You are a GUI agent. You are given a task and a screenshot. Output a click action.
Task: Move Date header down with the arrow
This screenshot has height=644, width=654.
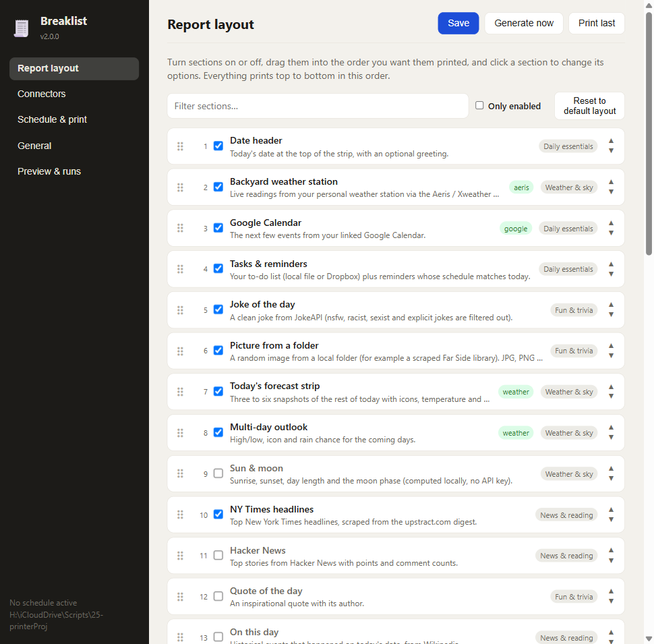(x=611, y=150)
